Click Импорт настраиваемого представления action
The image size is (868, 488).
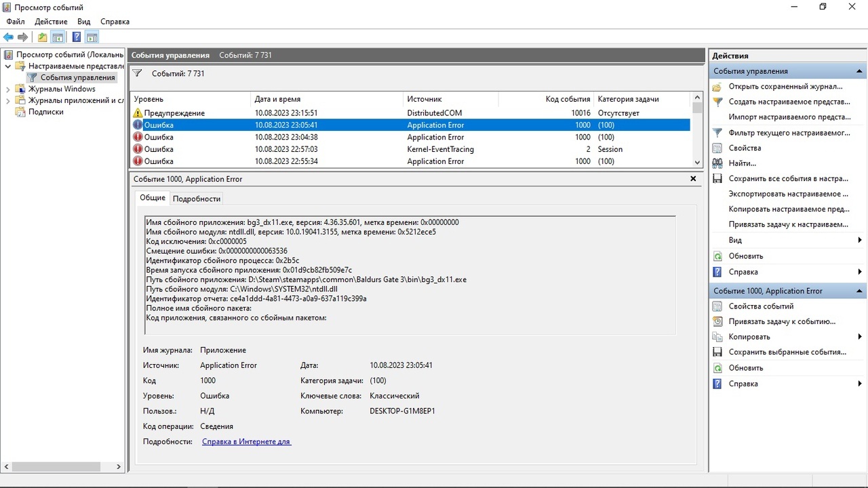pyautogui.click(x=789, y=117)
